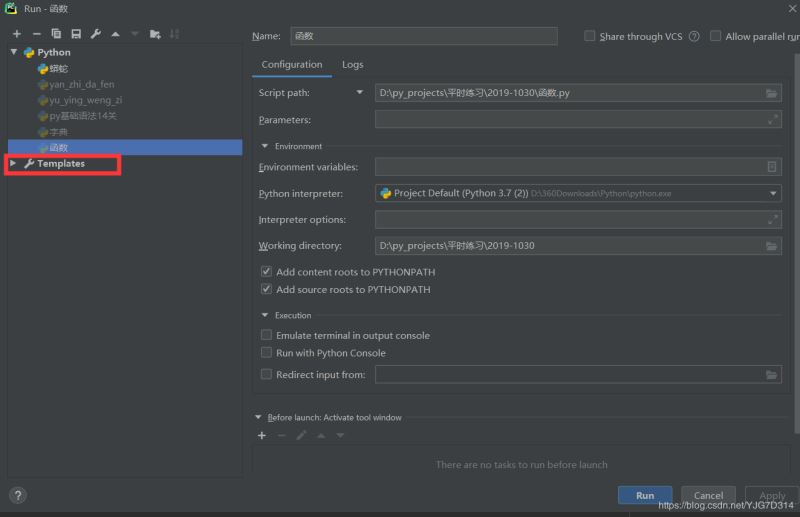Collapse the Environment section
Image resolution: width=800 pixels, height=517 pixels.
(x=265, y=146)
